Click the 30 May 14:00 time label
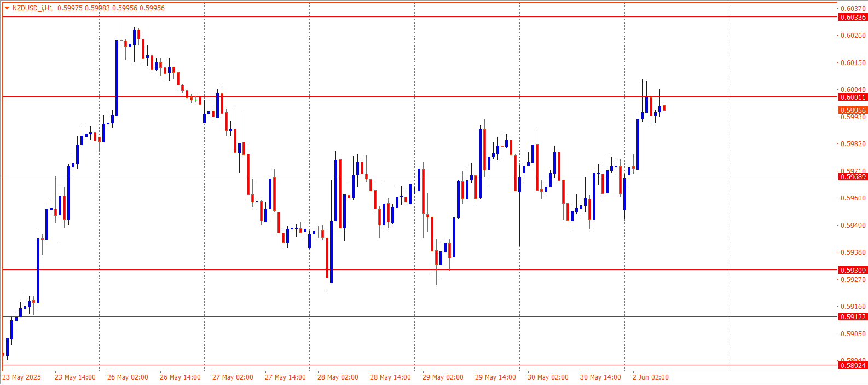 click(x=600, y=377)
